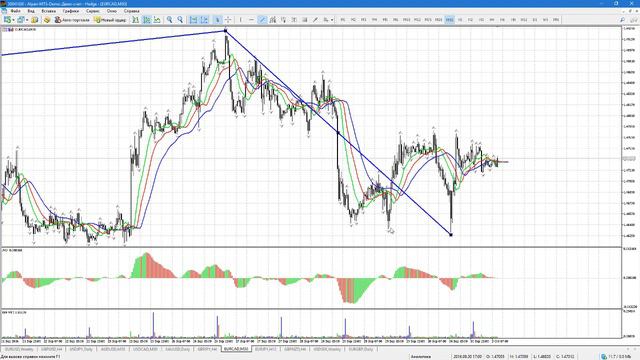Switch to the EURGBP Daily chart tab
Viewport: 640px width, 360px height.
pos(361,349)
